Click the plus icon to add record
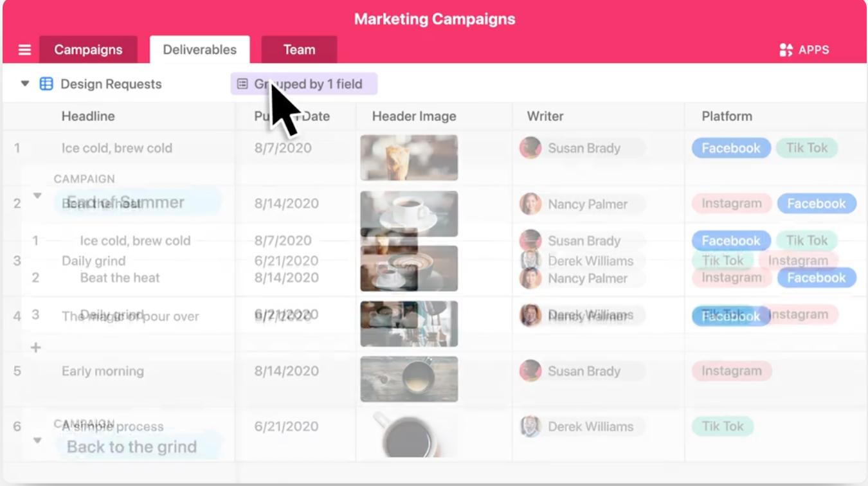This screenshot has height=486, width=868. [36, 348]
